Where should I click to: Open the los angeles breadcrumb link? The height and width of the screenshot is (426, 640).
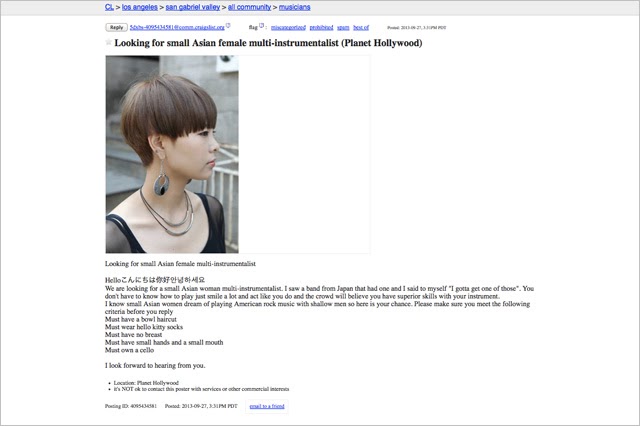tap(140, 7)
